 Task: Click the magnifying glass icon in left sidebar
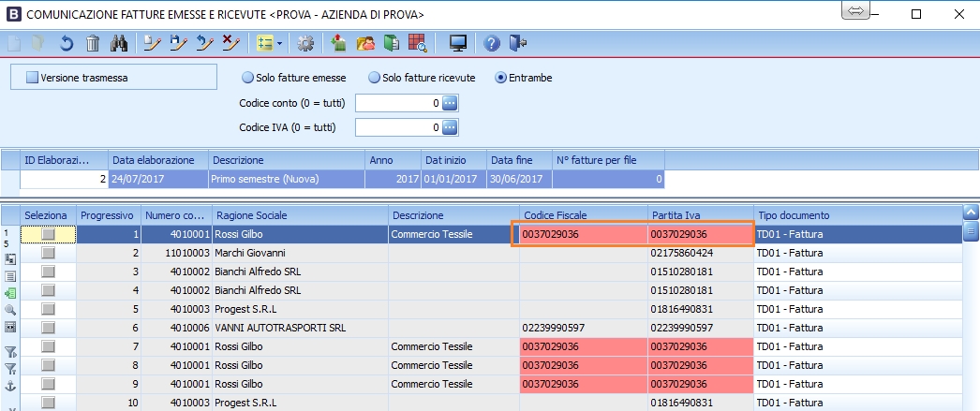pyautogui.click(x=10, y=310)
